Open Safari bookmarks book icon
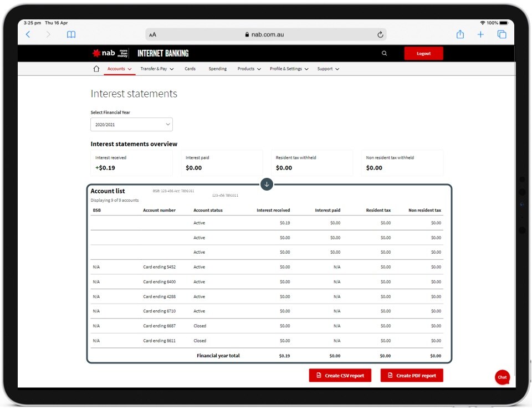This screenshot has width=532, height=410. tap(71, 34)
